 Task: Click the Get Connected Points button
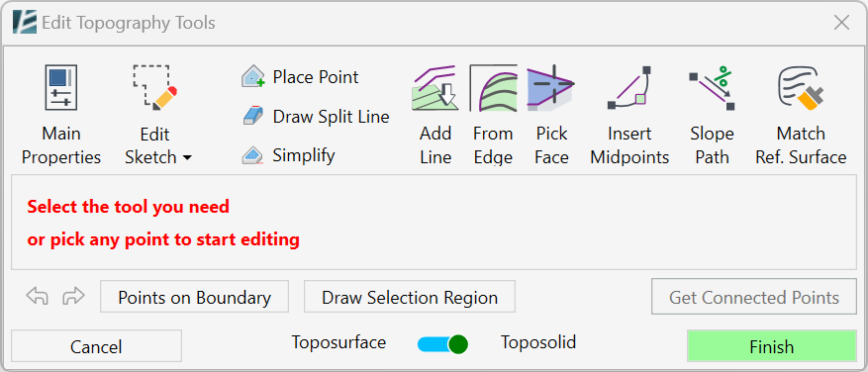pyautogui.click(x=754, y=297)
